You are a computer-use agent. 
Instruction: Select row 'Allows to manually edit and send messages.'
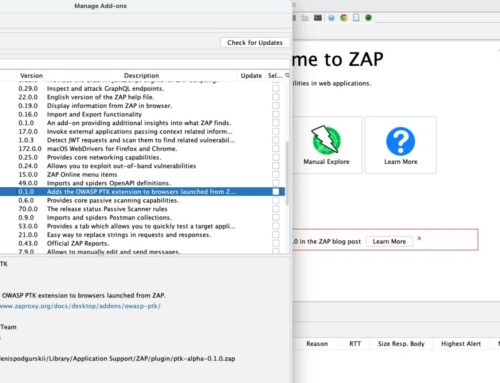142,252
